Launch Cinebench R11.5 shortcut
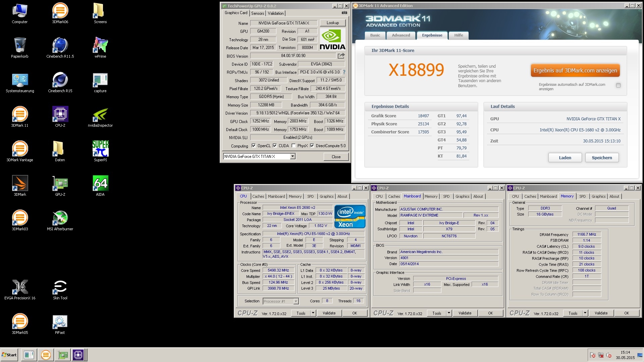The width and height of the screenshot is (644, 362). [60, 48]
